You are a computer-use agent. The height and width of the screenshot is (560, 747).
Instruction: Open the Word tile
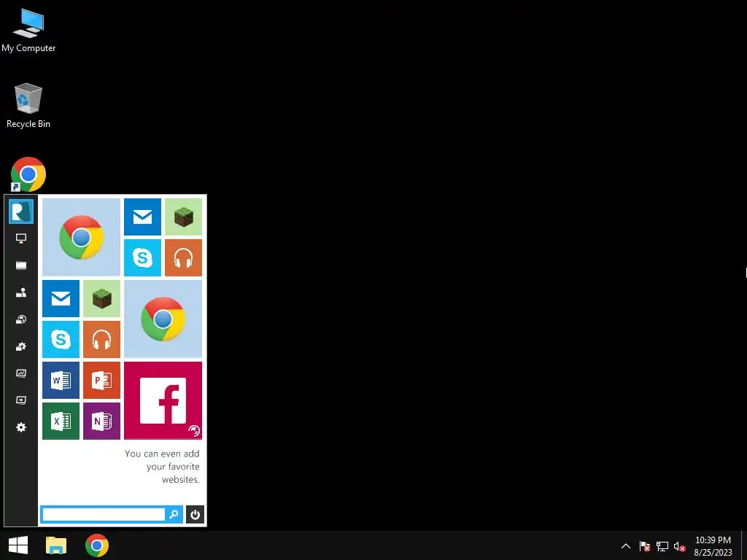click(61, 380)
